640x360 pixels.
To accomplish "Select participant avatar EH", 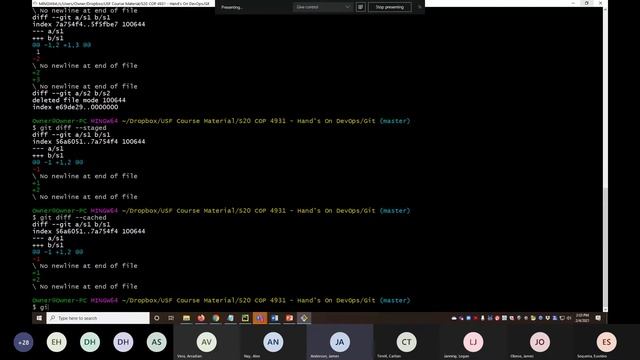I will tap(56, 342).
